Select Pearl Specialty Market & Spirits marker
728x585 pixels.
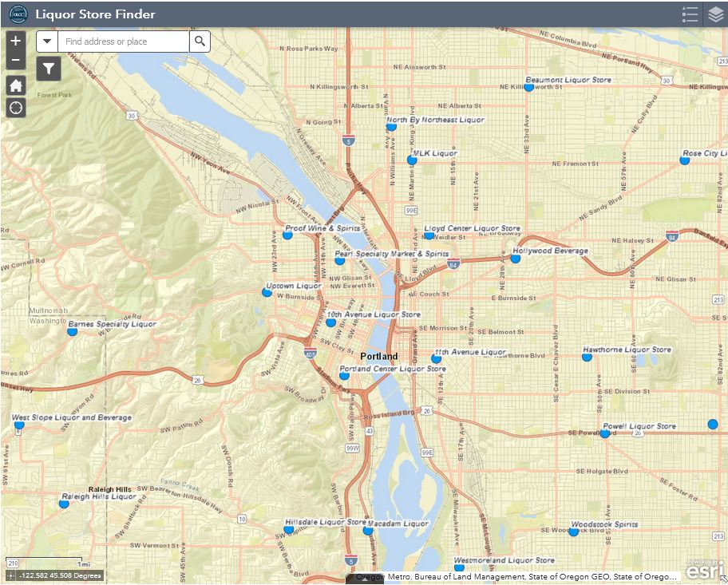pos(340,260)
